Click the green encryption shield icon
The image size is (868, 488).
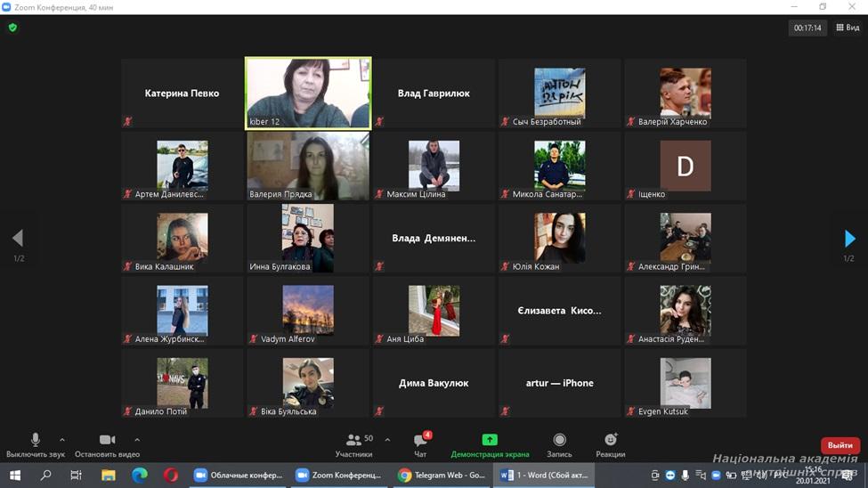click(12, 27)
